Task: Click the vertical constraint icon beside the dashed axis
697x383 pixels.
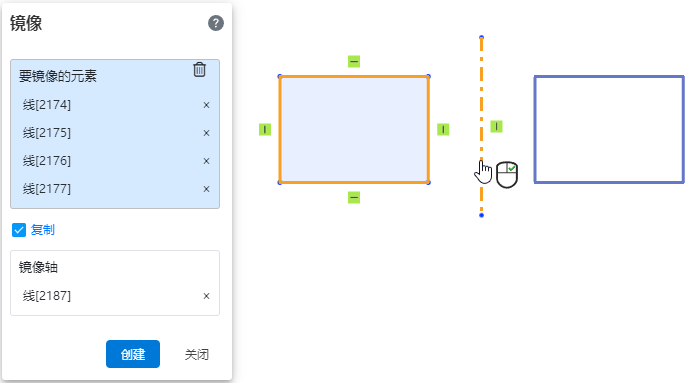Action: (x=497, y=127)
